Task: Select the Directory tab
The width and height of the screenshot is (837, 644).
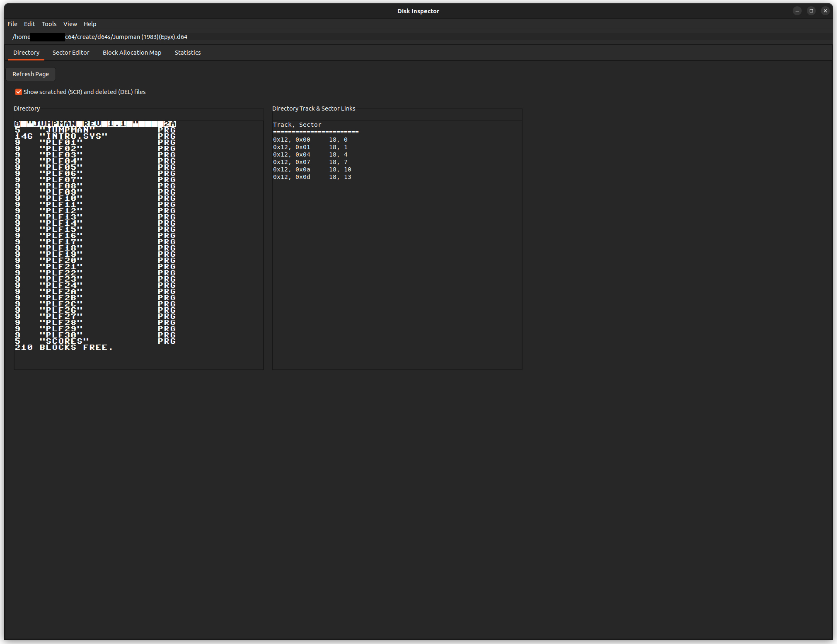Action: (x=26, y=53)
